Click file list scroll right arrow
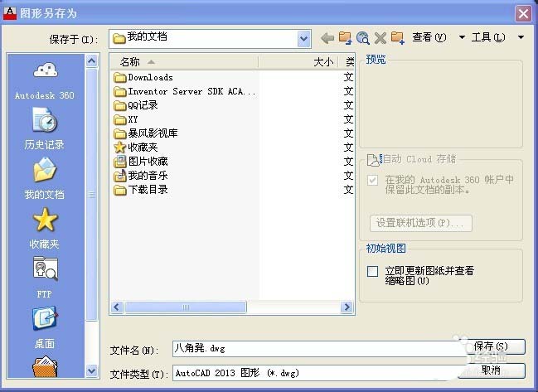The image size is (538, 392). [x=347, y=307]
